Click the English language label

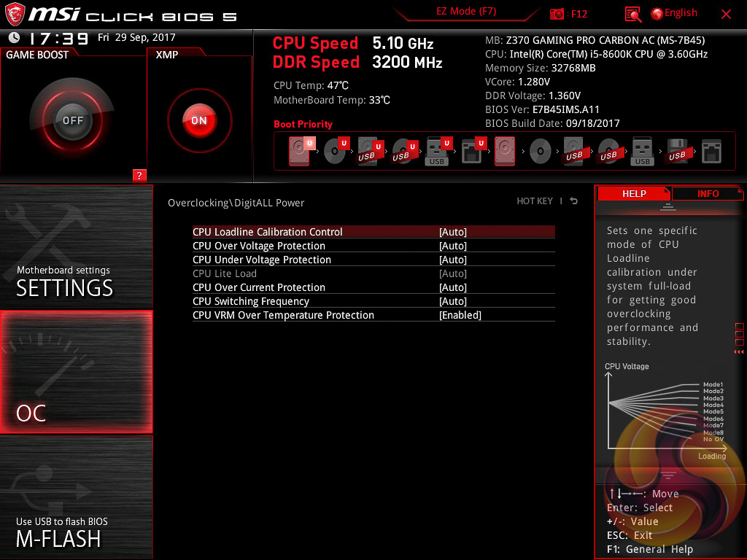681,13
